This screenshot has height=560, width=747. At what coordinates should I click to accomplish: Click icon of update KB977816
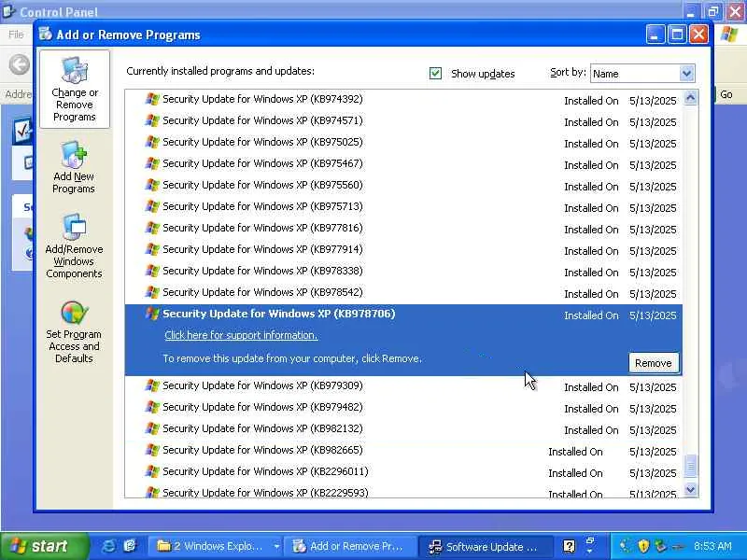point(152,228)
